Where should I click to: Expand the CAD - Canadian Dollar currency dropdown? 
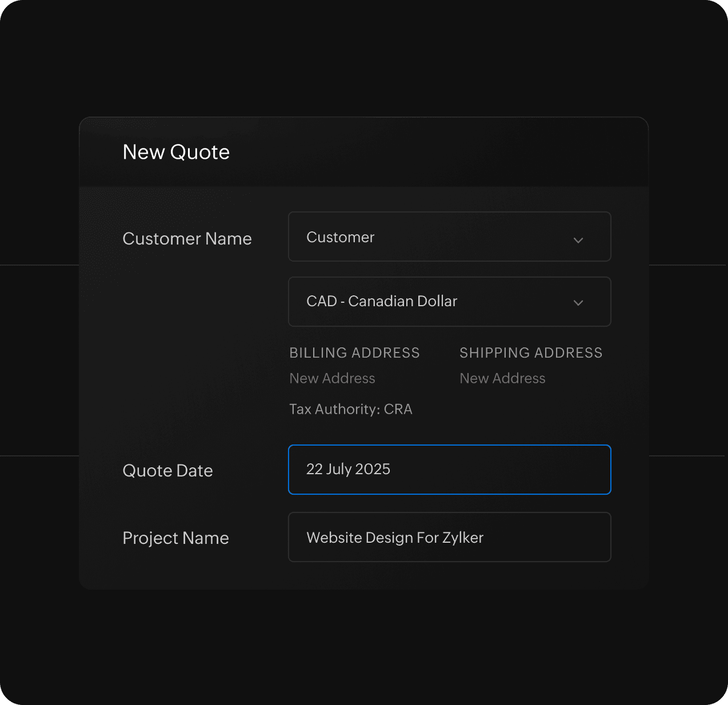click(449, 302)
